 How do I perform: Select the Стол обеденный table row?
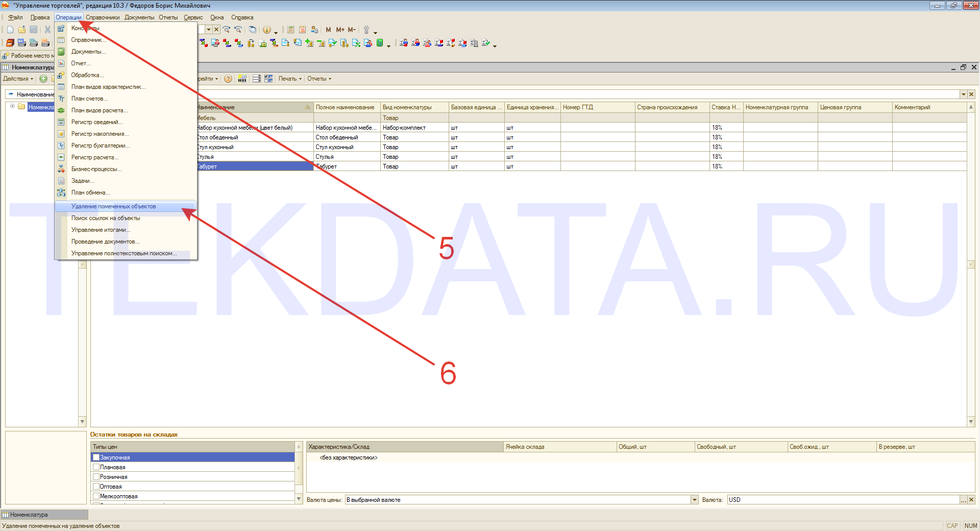(x=255, y=137)
